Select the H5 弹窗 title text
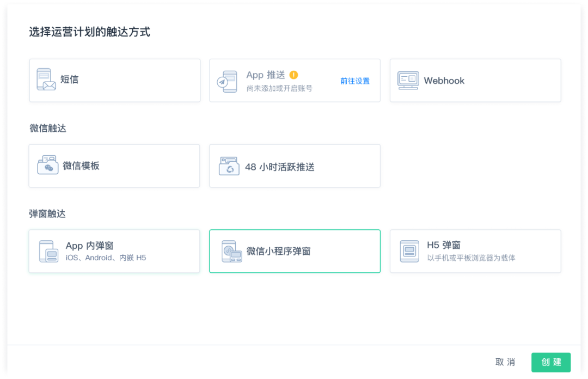 click(x=444, y=245)
